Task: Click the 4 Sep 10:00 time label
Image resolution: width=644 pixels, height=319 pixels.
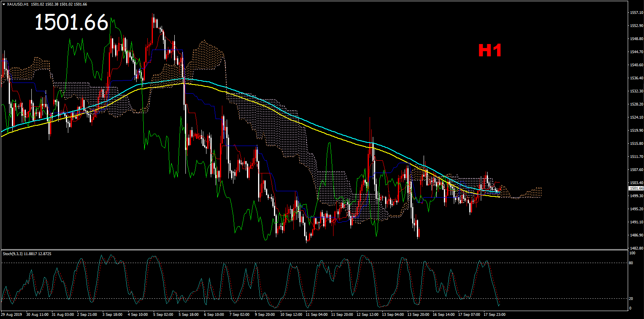Action: click(138, 315)
